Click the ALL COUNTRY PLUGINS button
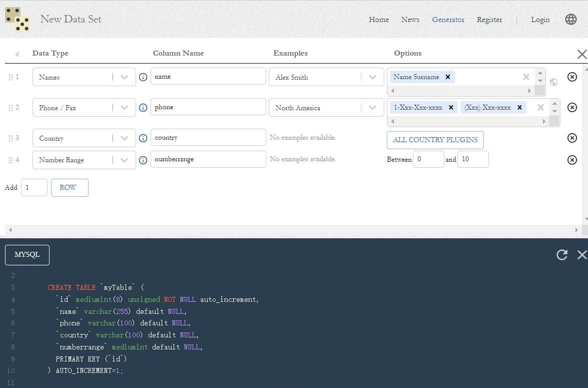Viewport: 588px width, 388px height. pyautogui.click(x=435, y=140)
